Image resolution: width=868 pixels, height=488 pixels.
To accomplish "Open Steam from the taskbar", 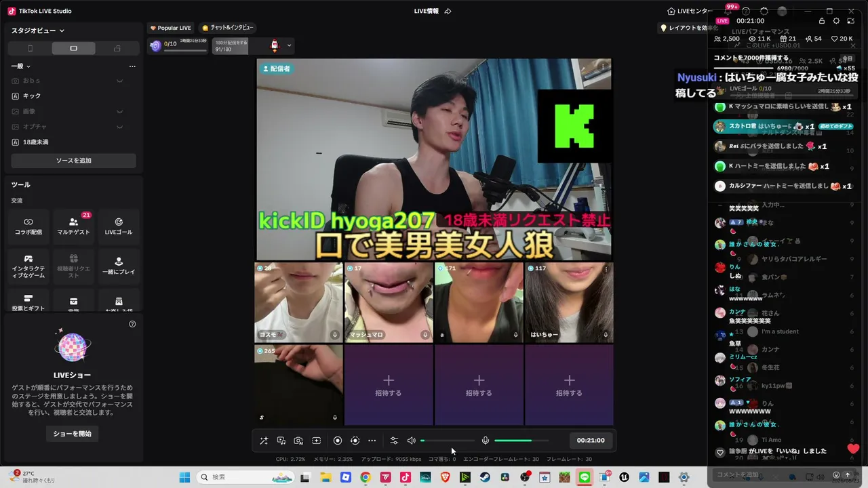I will (x=485, y=477).
